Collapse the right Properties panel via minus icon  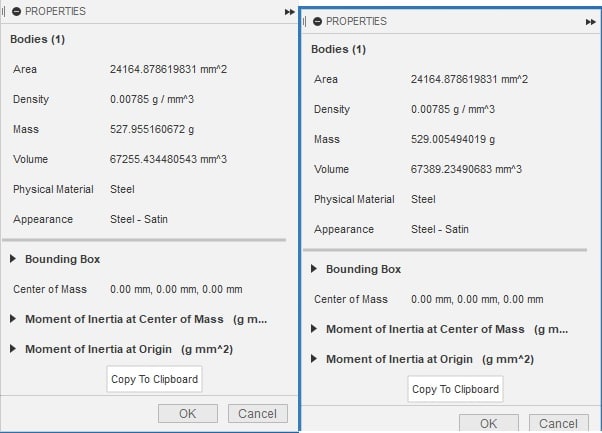(x=317, y=21)
